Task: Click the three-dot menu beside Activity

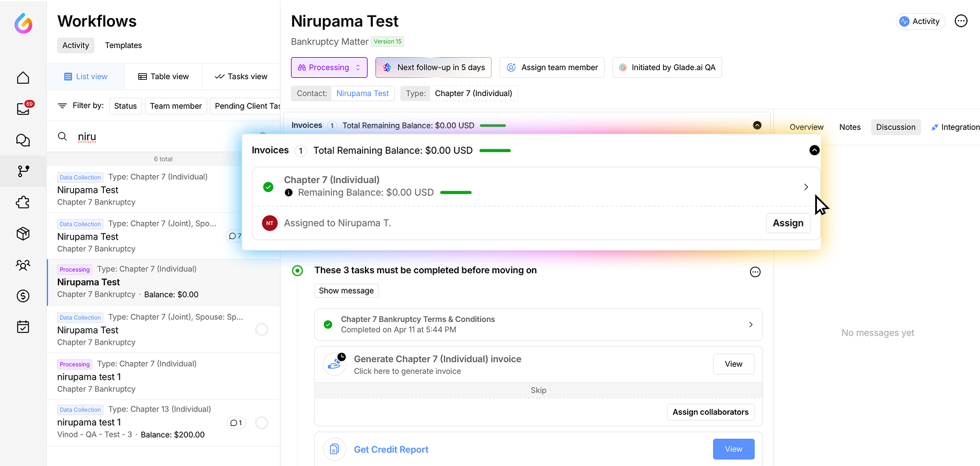Action: coord(961,21)
